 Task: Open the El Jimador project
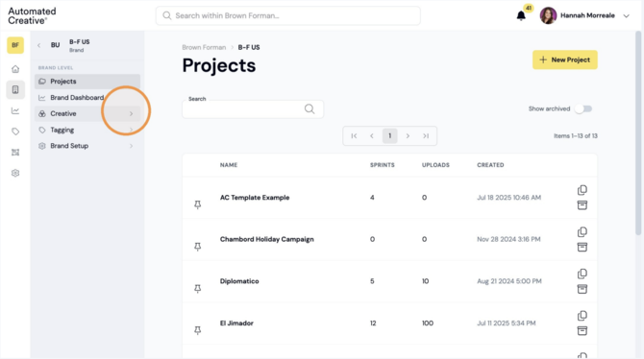pyautogui.click(x=236, y=323)
